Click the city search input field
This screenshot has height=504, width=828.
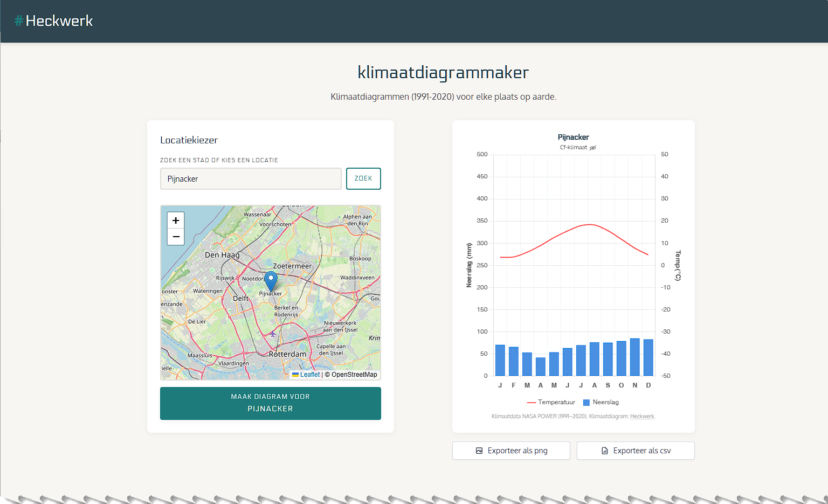[251, 178]
